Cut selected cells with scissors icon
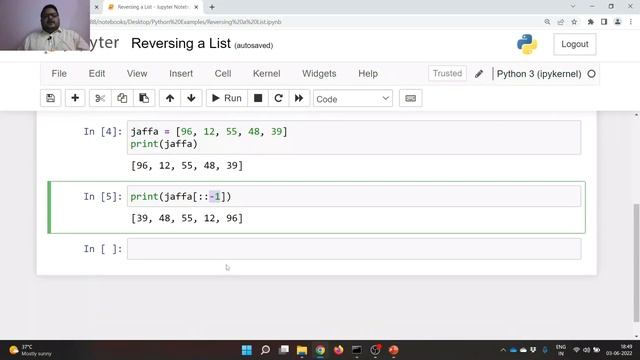The width and height of the screenshot is (640, 360). 100,98
